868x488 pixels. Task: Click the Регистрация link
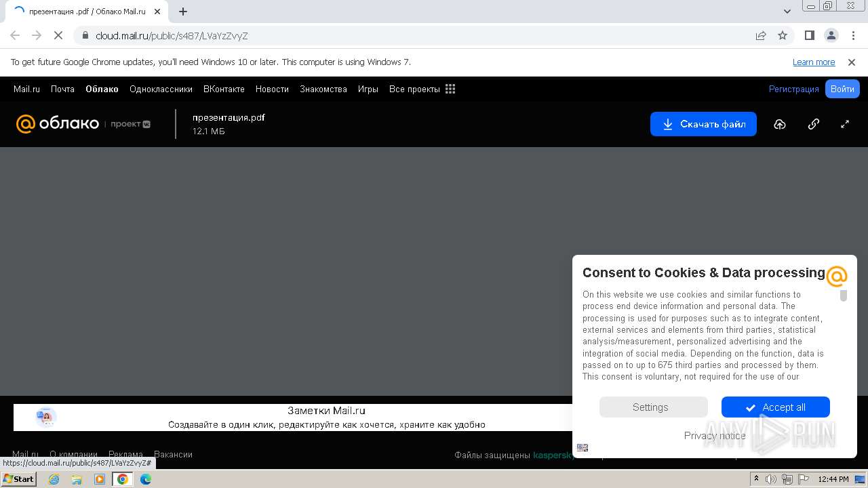coord(793,89)
